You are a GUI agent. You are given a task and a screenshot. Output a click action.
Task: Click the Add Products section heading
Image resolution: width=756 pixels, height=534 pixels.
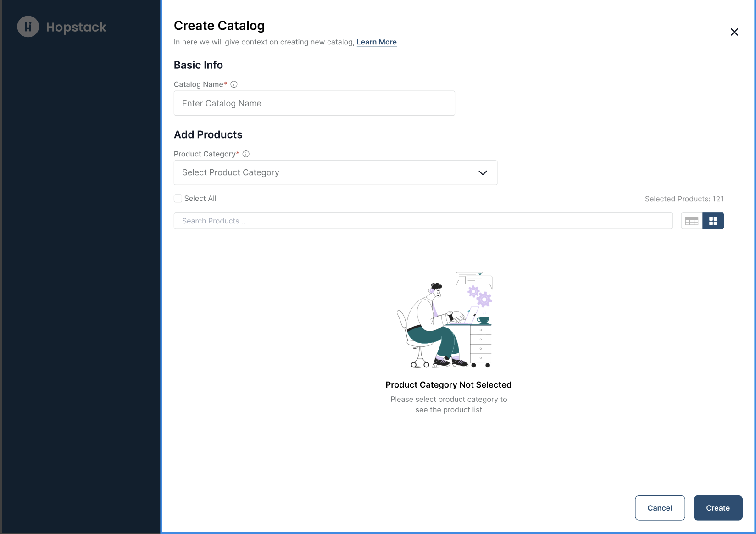[208, 135]
